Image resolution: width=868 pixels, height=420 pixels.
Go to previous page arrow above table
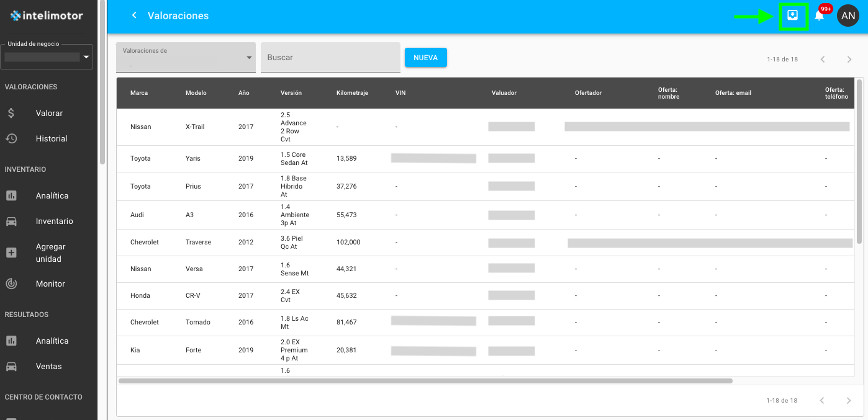823,60
